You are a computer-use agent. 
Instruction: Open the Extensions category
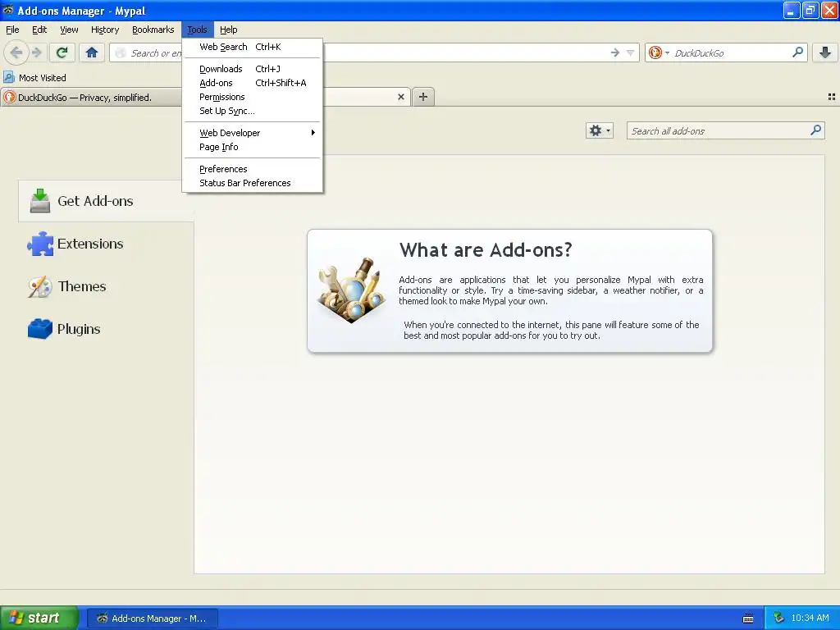point(106,244)
